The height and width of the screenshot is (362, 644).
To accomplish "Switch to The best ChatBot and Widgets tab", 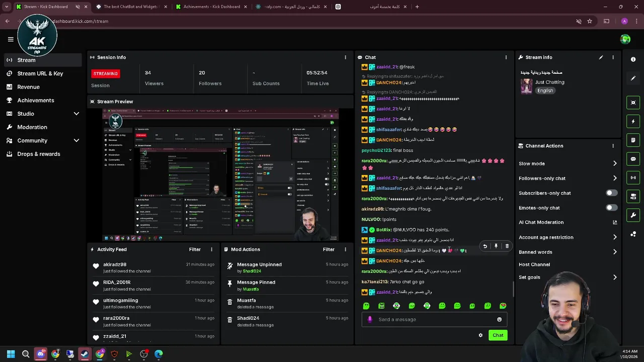I will (x=131, y=7).
